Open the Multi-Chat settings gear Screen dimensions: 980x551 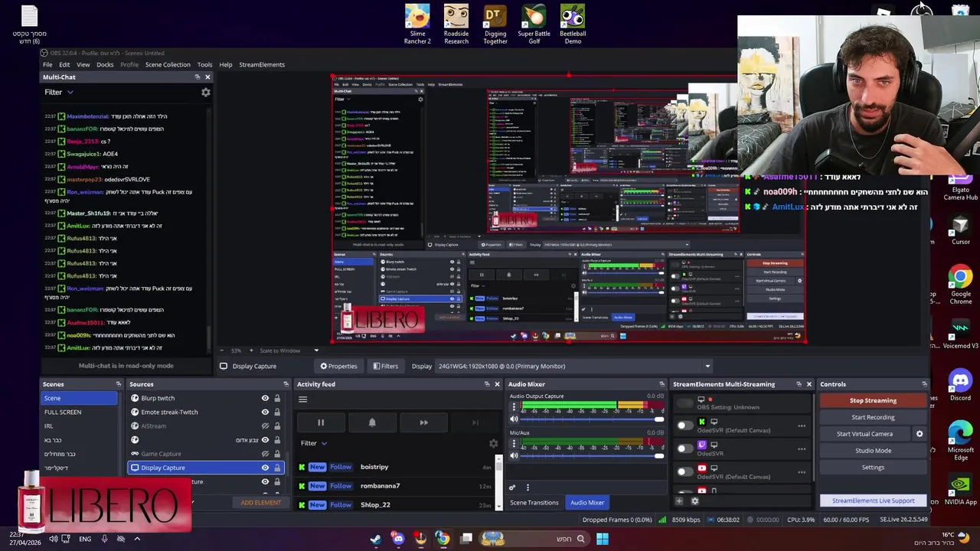tap(205, 92)
